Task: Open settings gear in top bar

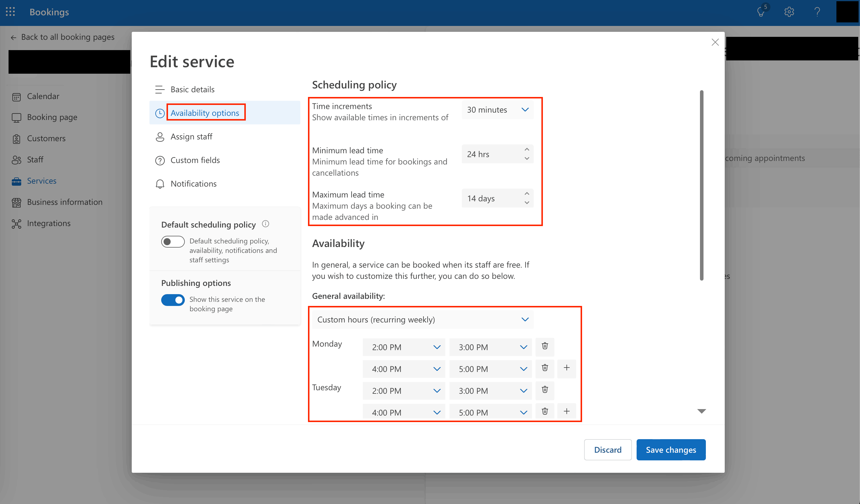Action: point(789,12)
